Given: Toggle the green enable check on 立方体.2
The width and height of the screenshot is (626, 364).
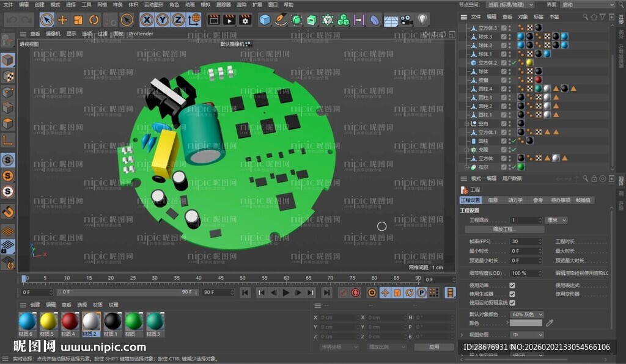Looking at the screenshot, I should (514, 62).
